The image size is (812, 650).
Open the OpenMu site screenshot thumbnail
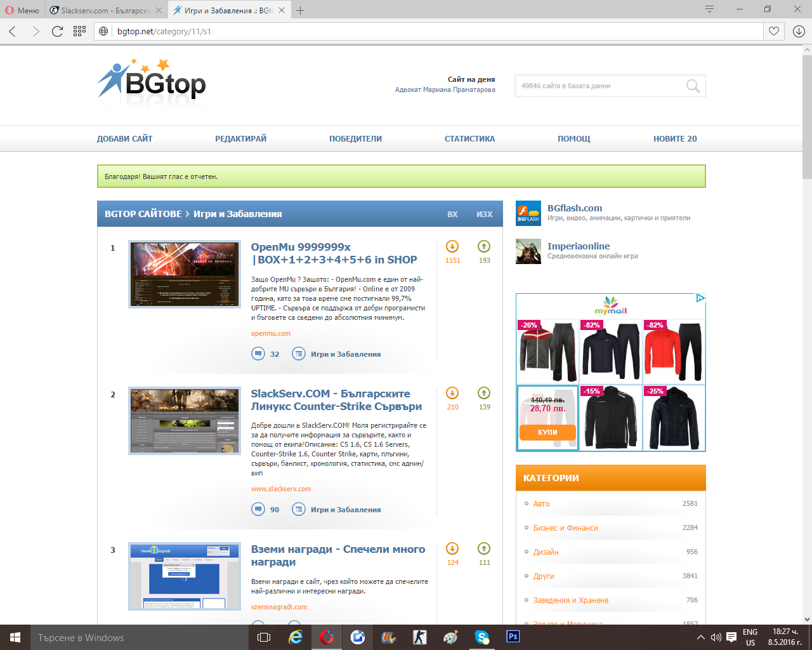185,274
